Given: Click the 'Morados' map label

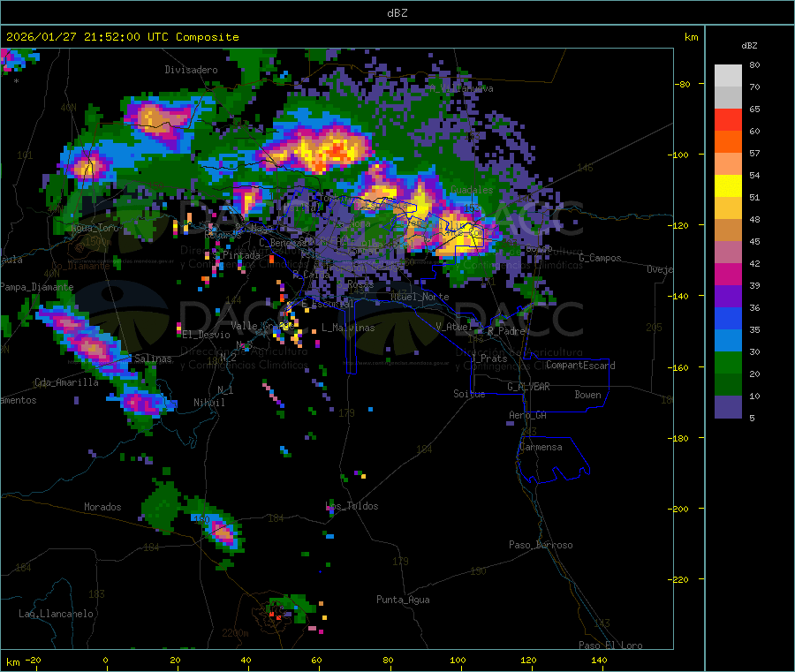Looking at the screenshot, I should 102,507.
